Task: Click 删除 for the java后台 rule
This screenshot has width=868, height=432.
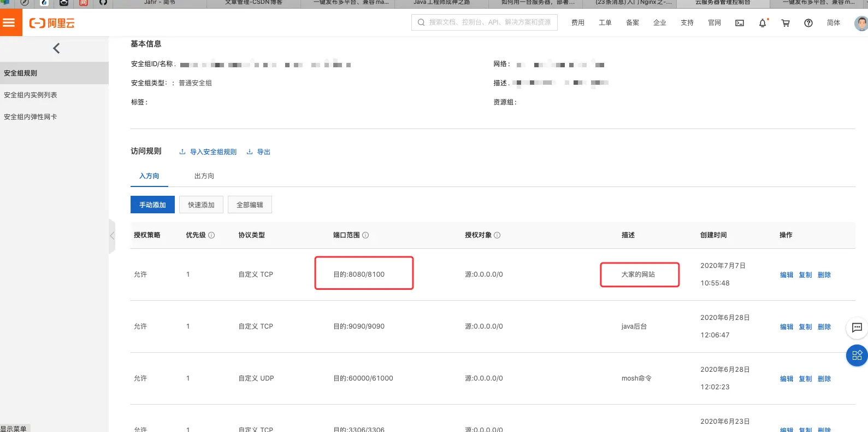Action: coord(824,327)
